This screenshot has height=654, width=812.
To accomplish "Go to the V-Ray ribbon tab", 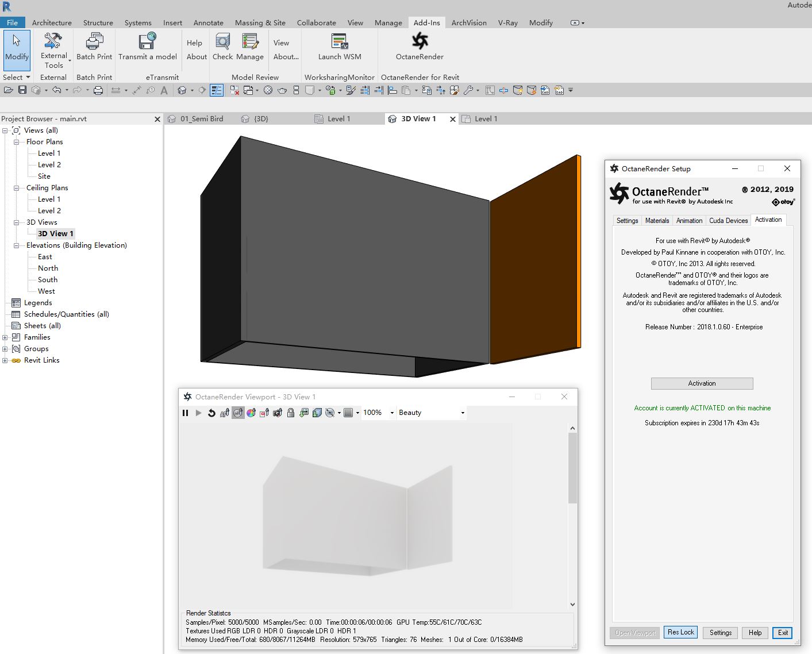I will pos(508,22).
